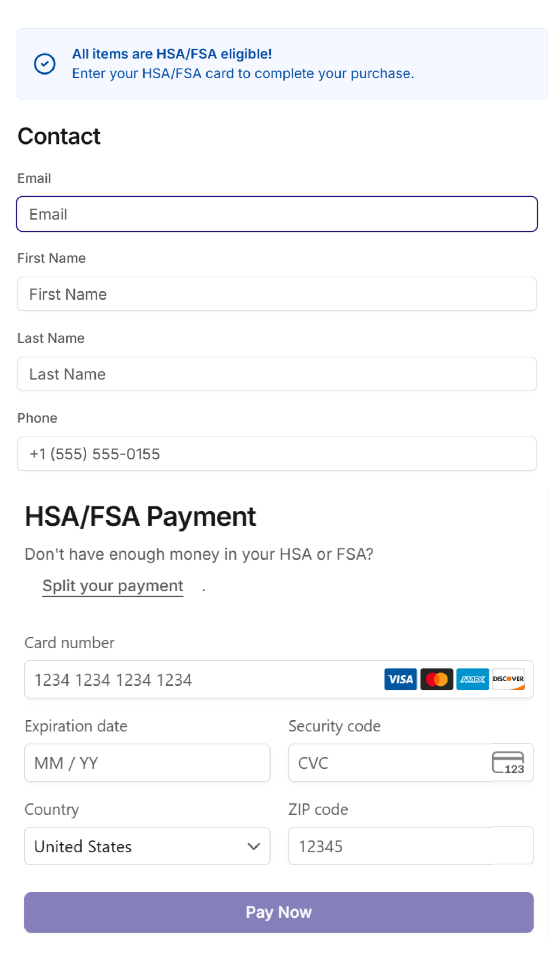The image size is (560, 956).
Task: Select the Last Name text box
Action: click(x=276, y=374)
